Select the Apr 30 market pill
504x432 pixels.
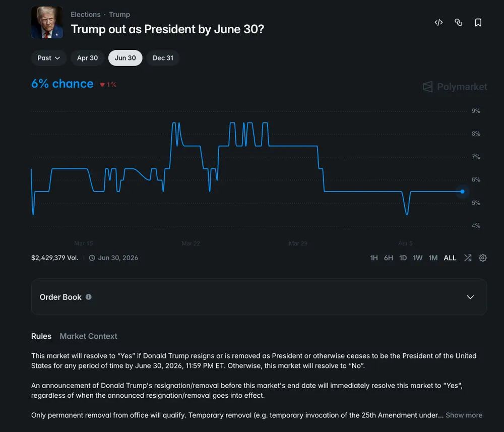[87, 58]
